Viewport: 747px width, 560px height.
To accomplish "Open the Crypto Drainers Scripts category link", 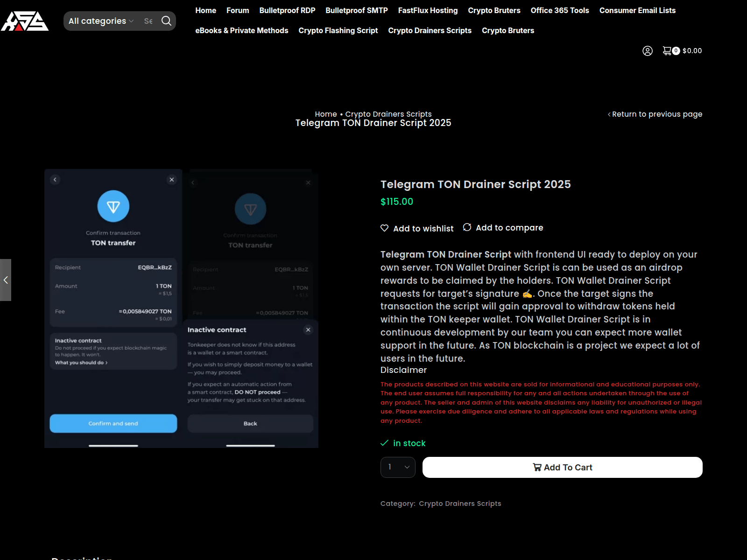I will click(460, 504).
